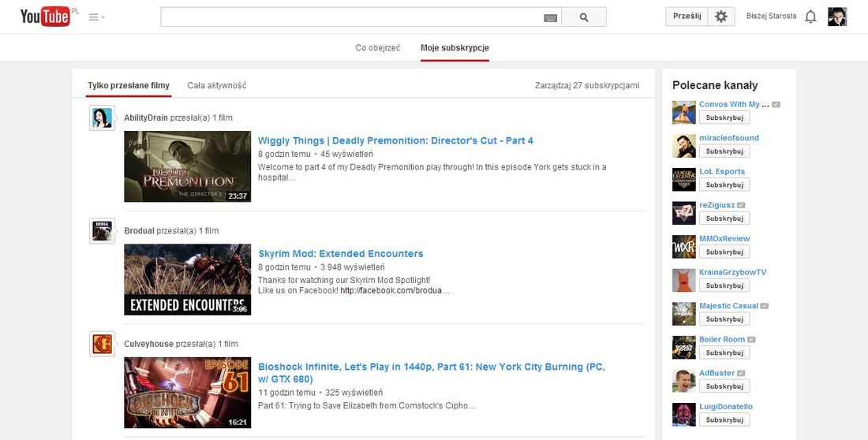Click KrainaGrzybowTV channel avatar
The width and height of the screenshot is (868, 440).
click(x=683, y=281)
